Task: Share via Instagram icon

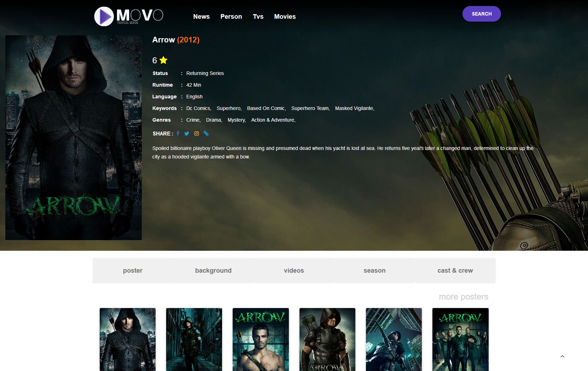Action: [197, 133]
